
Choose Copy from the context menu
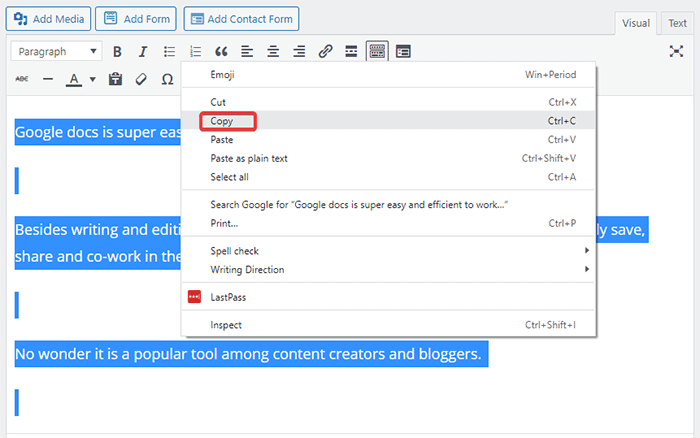click(222, 121)
